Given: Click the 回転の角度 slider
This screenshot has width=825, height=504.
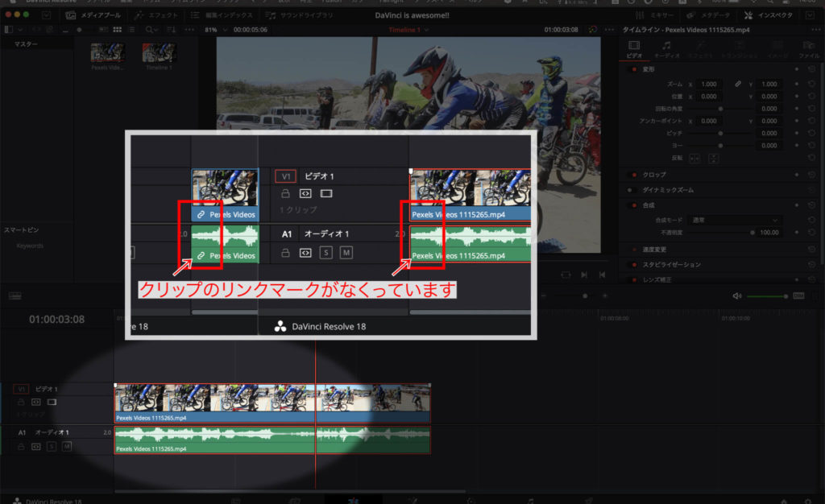Looking at the screenshot, I should pyautogui.click(x=721, y=109).
